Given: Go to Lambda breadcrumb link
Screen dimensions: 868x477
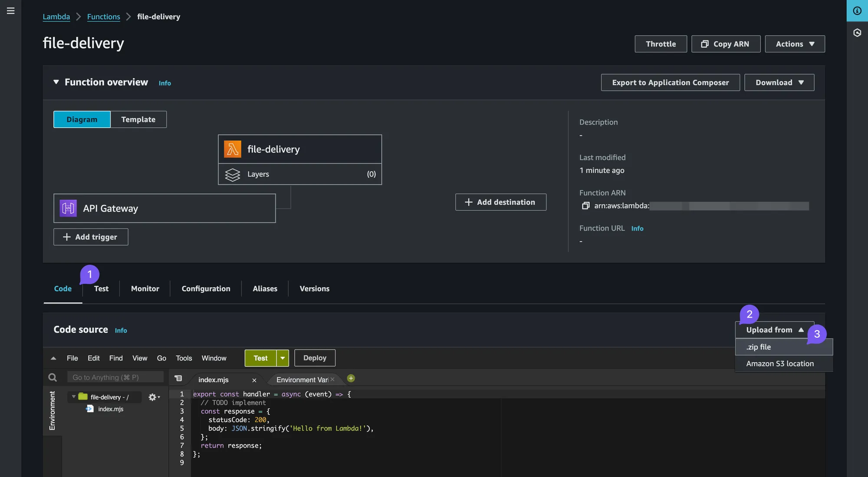Looking at the screenshot, I should click(56, 17).
